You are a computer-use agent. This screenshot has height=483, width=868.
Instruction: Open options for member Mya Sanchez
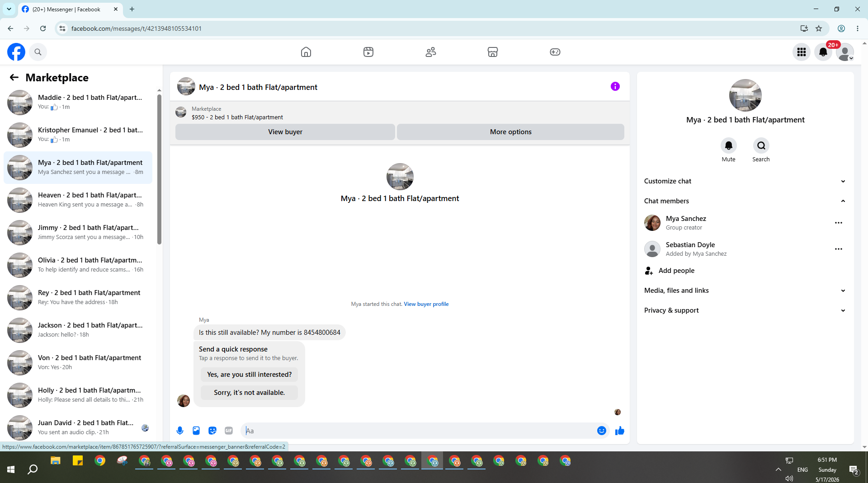[x=839, y=223]
